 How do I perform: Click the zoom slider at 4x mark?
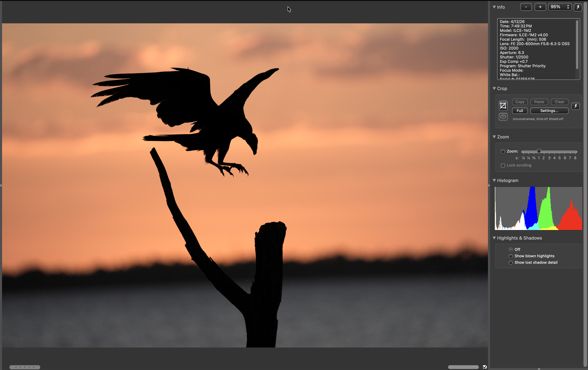pyautogui.click(x=554, y=152)
